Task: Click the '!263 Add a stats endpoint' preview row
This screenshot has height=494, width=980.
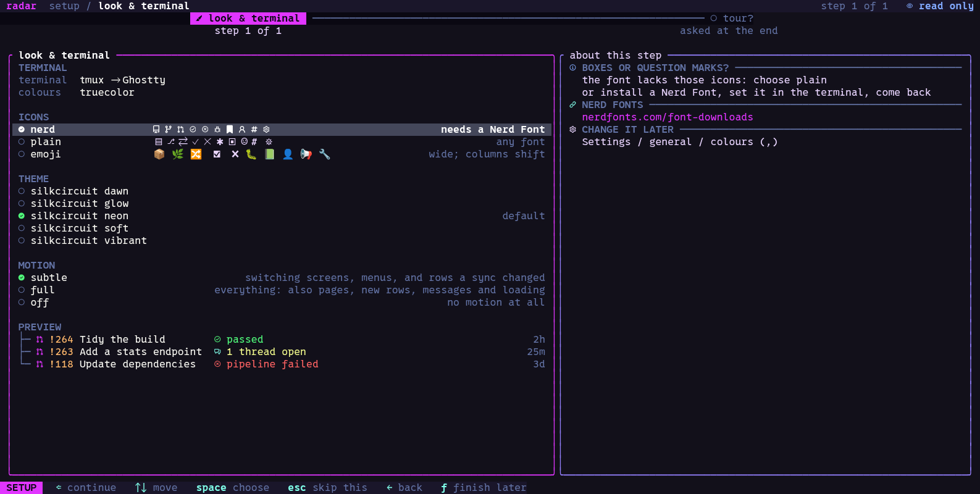Action: click(282, 352)
